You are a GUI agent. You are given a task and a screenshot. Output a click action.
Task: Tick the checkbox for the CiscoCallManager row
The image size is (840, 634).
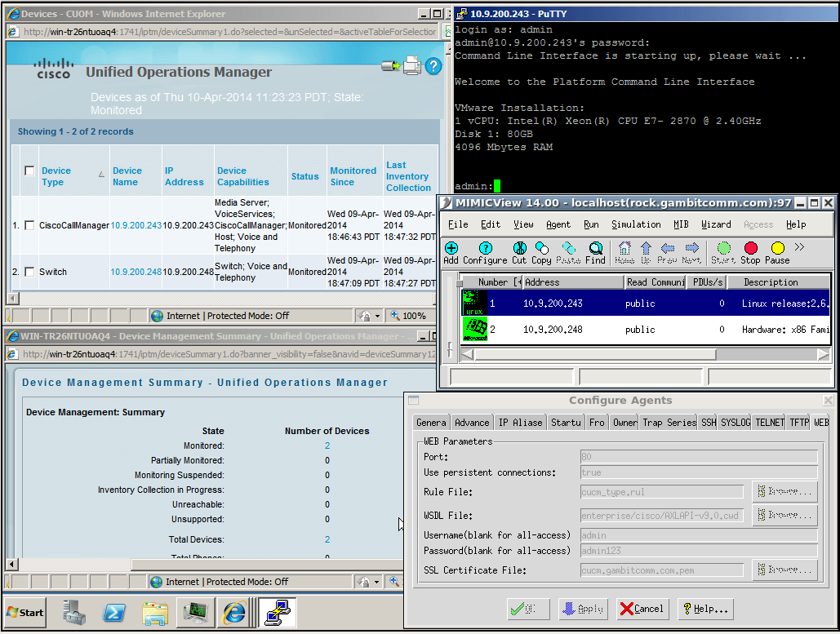29,225
